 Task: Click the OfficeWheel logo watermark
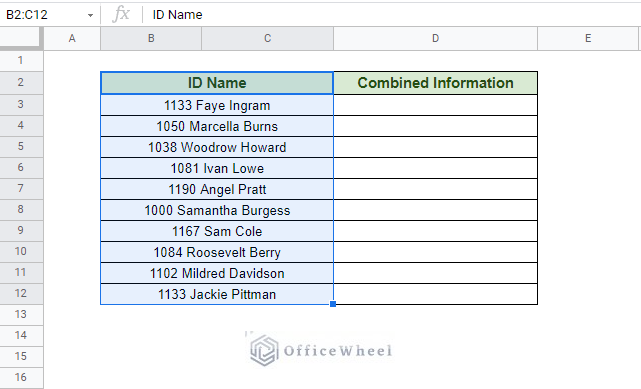pos(320,350)
